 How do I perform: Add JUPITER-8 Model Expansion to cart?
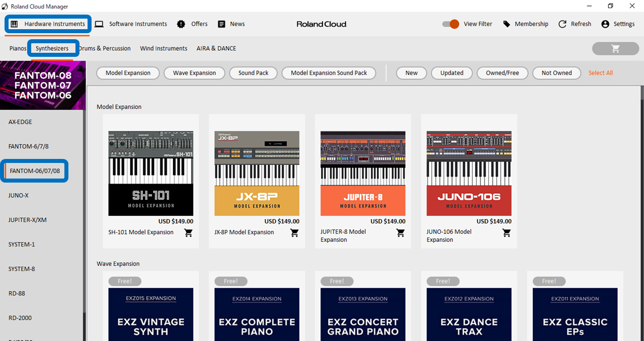pos(400,233)
